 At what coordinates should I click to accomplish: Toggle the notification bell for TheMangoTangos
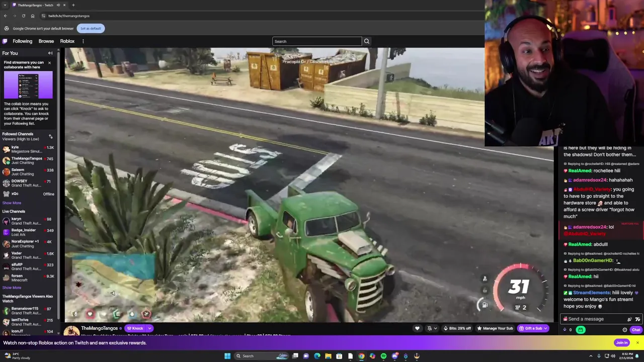[x=429, y=328]
